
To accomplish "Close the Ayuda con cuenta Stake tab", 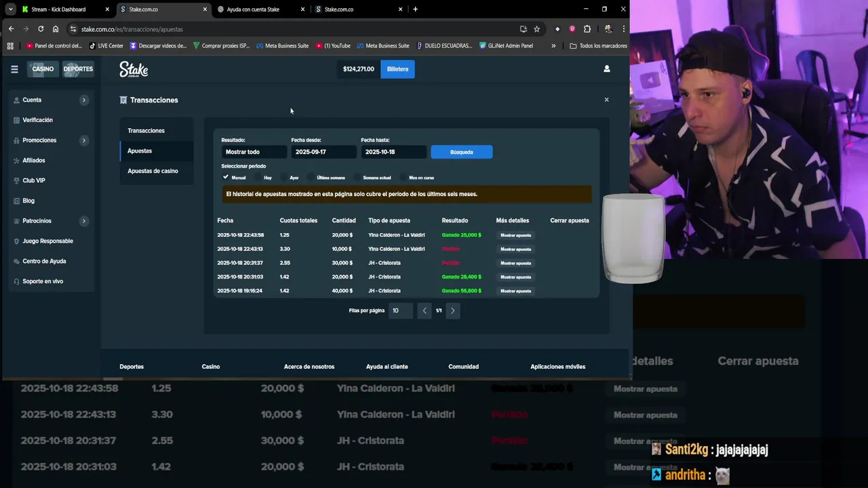I will pyautogui.click(x=302, y=9).
